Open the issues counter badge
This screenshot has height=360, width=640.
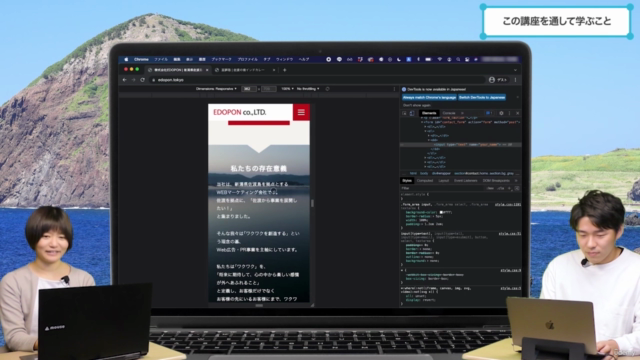pyautogui.click(x=488, y=113)
